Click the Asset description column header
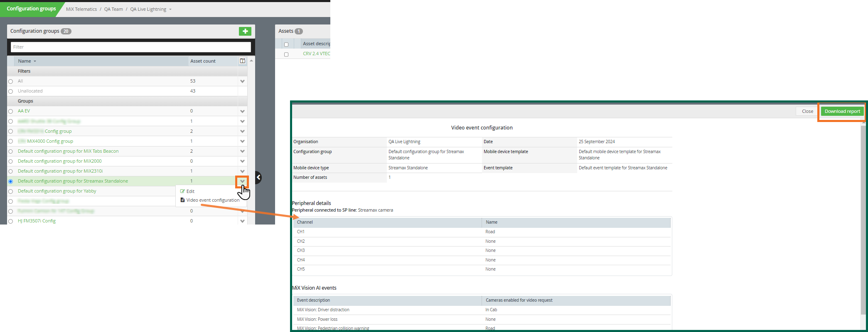The width and height of the screenshot is (868, 332). [x=317, y=44]
